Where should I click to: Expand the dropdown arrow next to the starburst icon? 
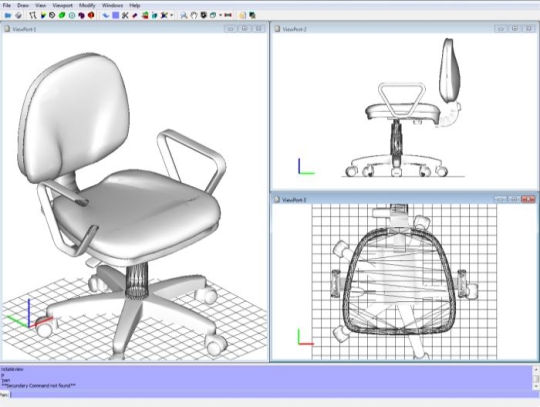coord(171,15)
